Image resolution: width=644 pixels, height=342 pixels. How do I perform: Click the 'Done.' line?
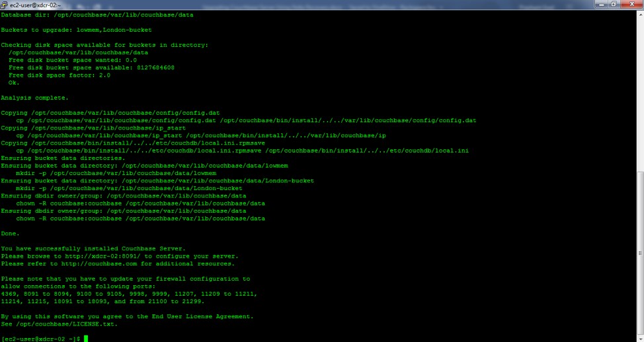pyautogui.click(x=11, y=234)
